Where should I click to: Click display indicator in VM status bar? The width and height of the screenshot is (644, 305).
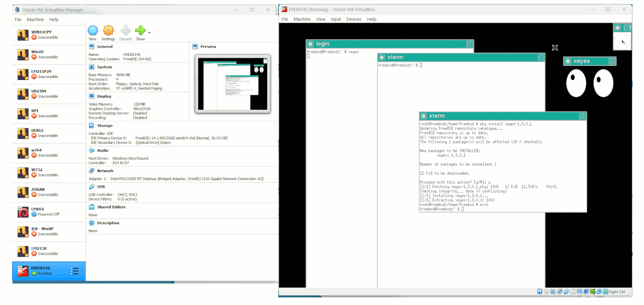(x=579, y=291)
